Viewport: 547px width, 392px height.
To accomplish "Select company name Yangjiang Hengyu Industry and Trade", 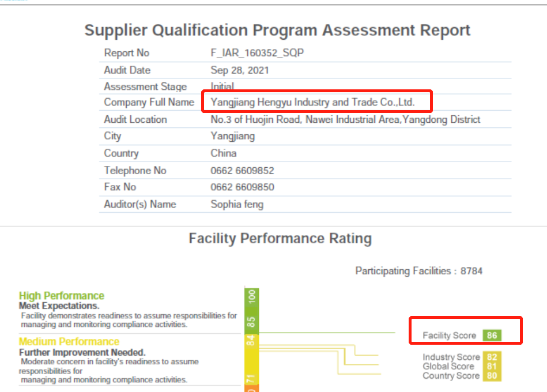I will (x=312, y=103).
